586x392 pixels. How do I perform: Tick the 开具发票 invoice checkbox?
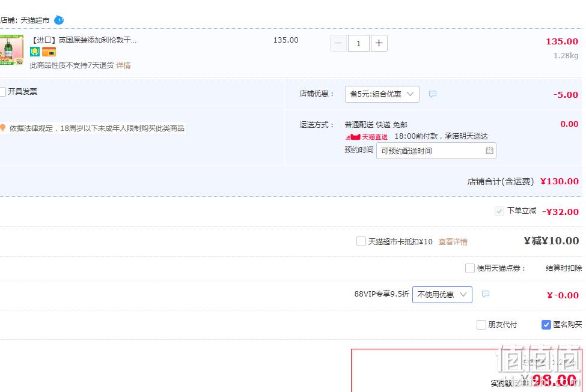pos(2,91)
